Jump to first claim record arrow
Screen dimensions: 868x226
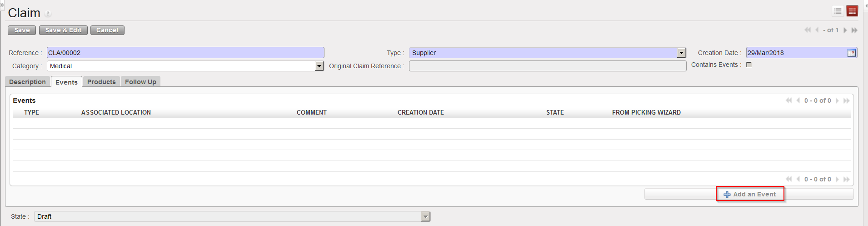pyautogui.click(x=808, y=30)
